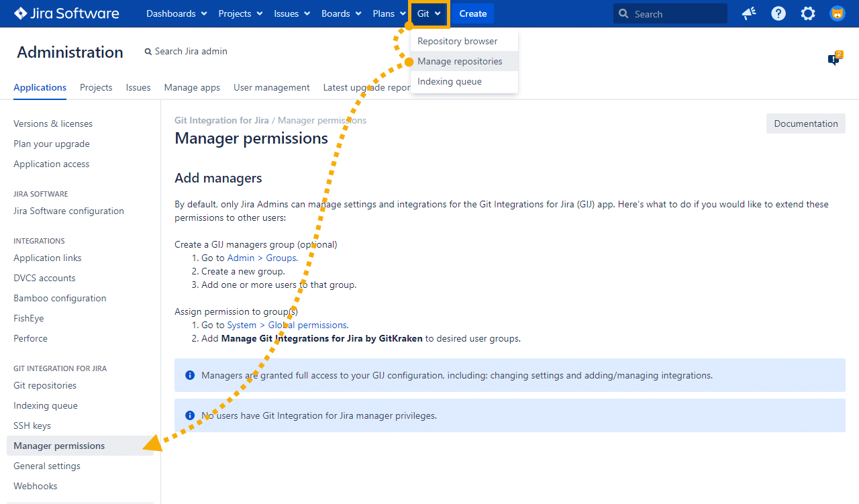Expand the Plans dropdown
The height and width of the screenshot is (504, 859).
(x=389, y=13)
